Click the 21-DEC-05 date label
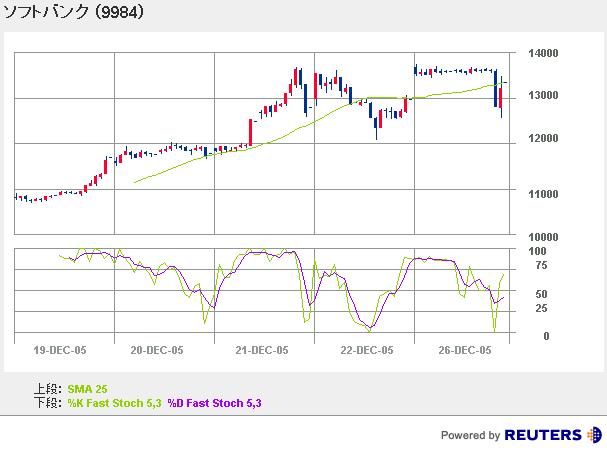Screen dimensions: 607x455 click(x=262, y=350)
